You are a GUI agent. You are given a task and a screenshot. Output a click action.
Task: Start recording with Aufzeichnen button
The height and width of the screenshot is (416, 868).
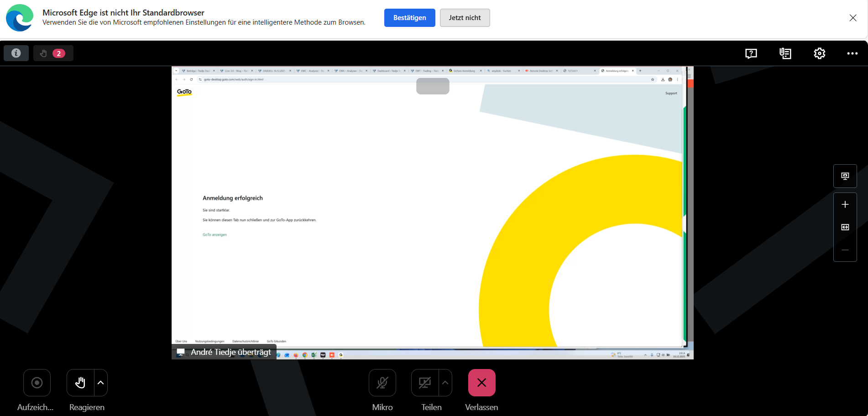coord(37,383)
